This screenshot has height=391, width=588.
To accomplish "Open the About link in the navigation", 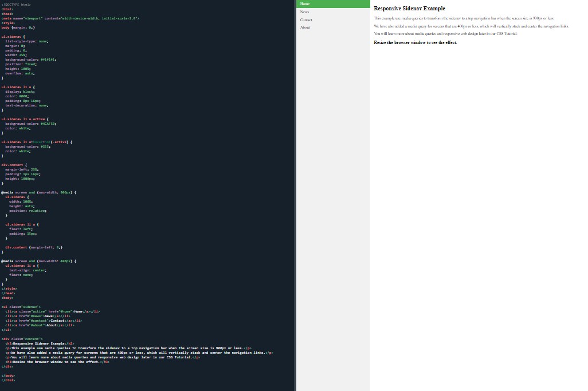I will click(x=305, y=27).
